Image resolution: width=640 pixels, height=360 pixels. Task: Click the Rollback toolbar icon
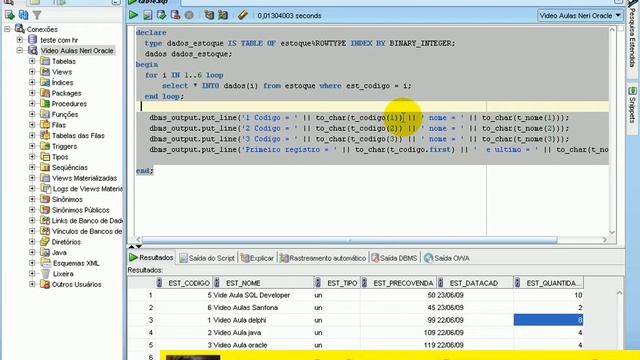(176, 16)
